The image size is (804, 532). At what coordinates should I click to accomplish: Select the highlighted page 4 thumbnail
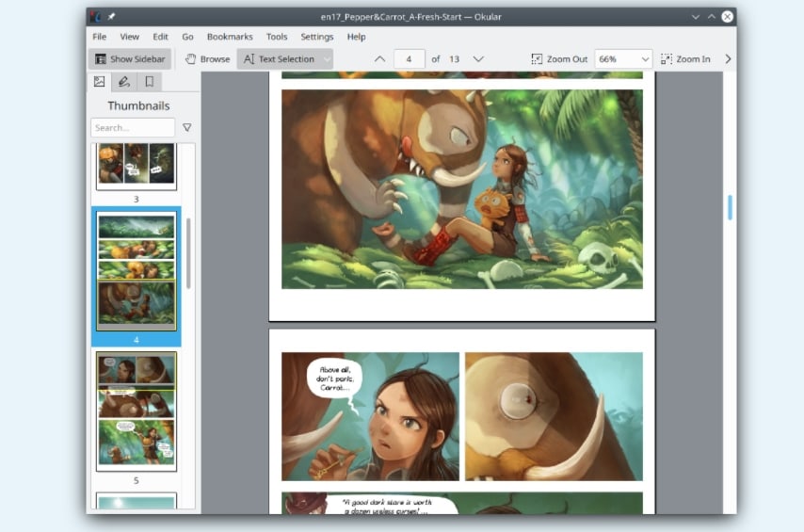pyautogui.click(x=137, y=272)
